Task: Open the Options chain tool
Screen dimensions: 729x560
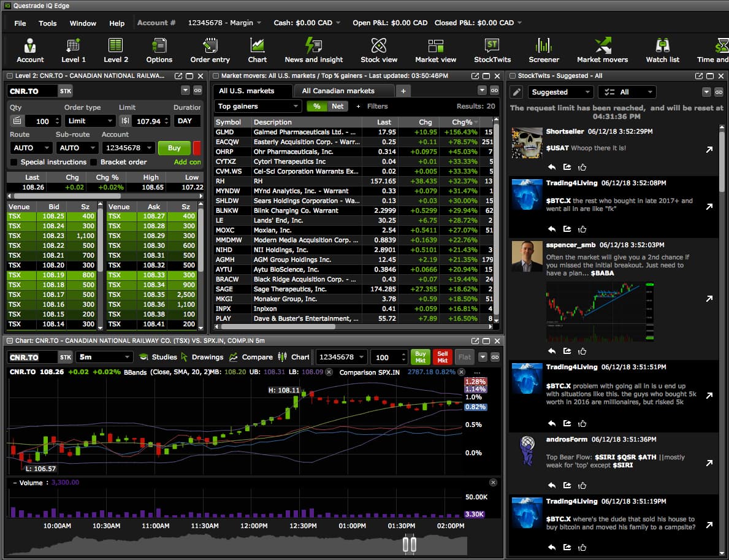Action: tap(159, 50)
